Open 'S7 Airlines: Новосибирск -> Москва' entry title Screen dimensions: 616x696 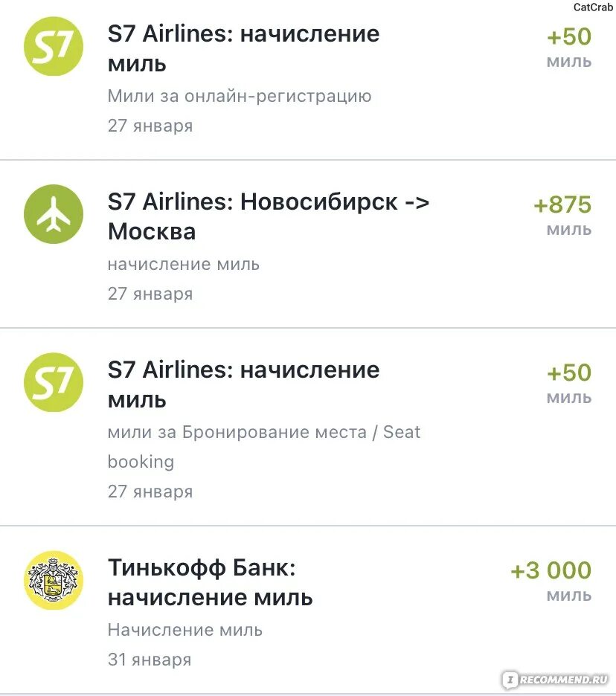coord(269,216)
